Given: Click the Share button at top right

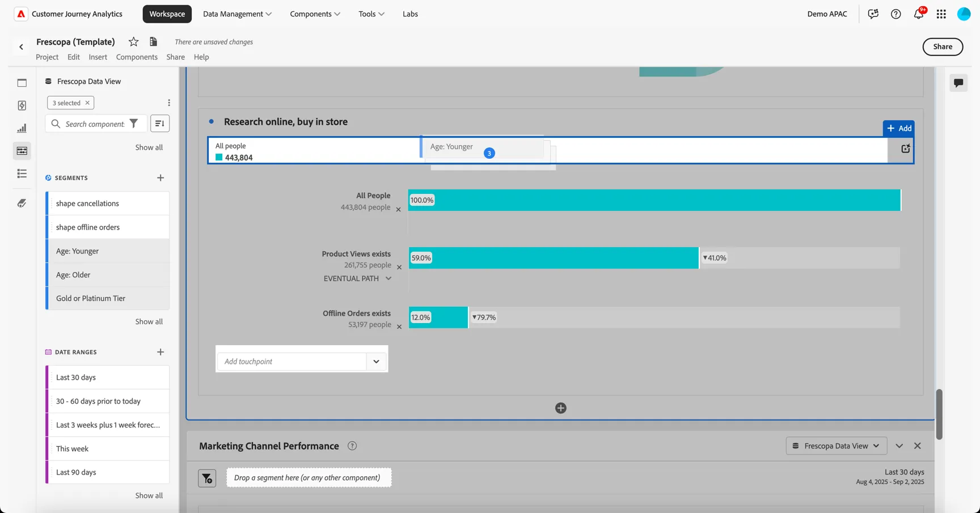Looking at the screenshot, I should pos(943,46).
